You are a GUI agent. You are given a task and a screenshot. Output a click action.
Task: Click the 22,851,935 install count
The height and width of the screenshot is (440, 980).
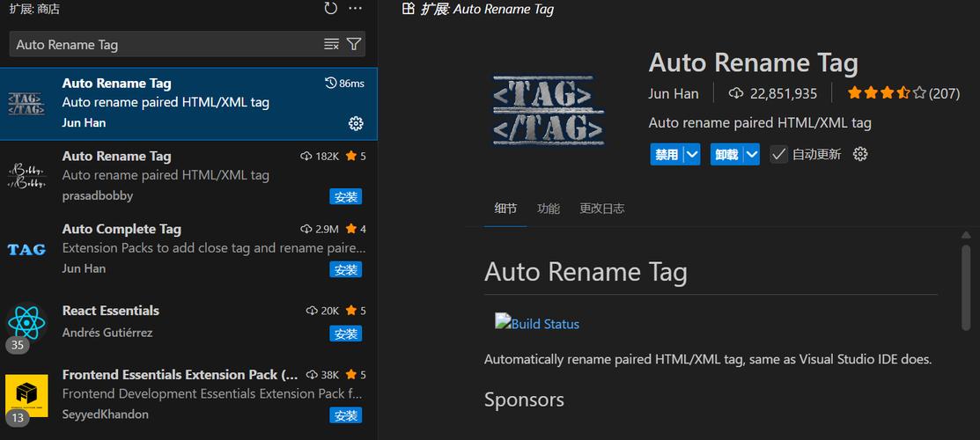pyautogui.click(x=783, y=94)
